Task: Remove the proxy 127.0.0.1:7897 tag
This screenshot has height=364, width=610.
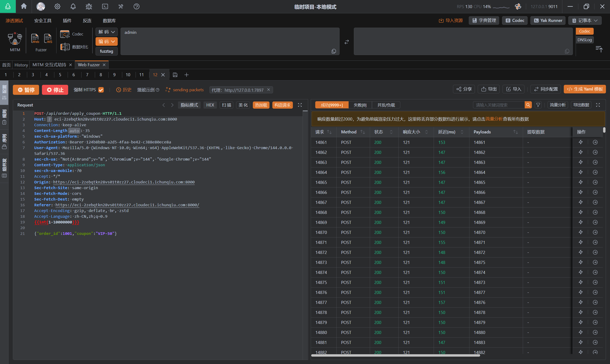Action: (x=269, y=90)
